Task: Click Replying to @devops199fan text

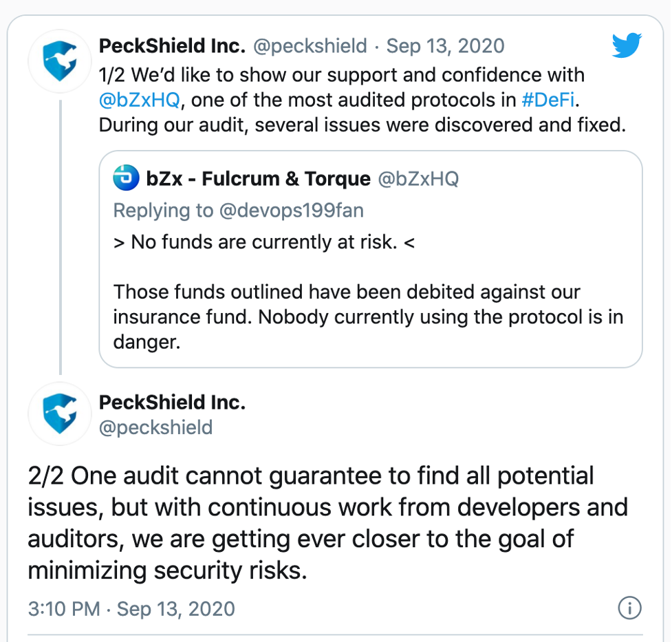Action: [x=238, y=211]
